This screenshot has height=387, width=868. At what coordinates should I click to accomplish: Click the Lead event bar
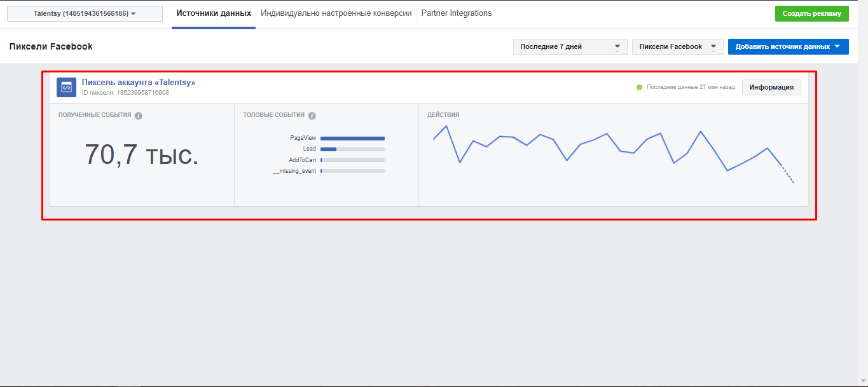(x=352, y=149)
